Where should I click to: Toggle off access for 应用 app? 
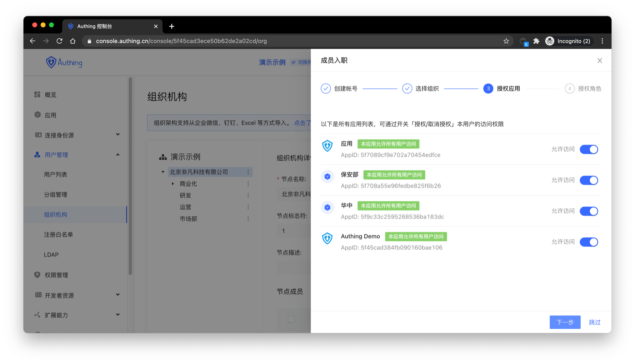[589, 149]
